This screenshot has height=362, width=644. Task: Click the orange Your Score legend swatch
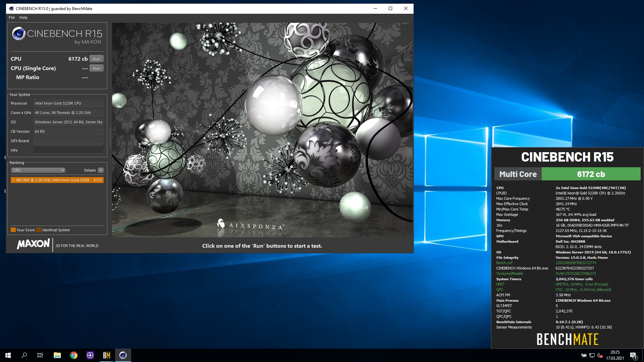pyautogui.click(x=13, y=230)
